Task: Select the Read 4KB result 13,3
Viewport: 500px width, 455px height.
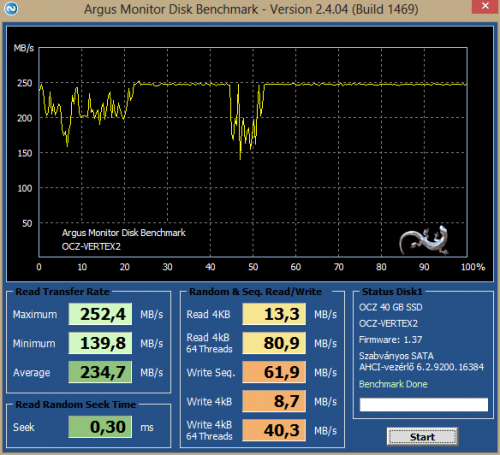Action: pos(274,314)
